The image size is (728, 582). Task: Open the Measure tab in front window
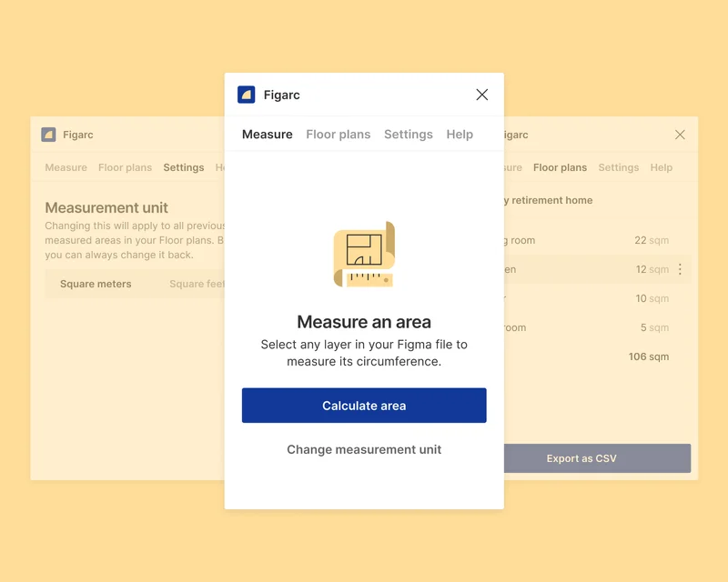click(x=268, y=134)
